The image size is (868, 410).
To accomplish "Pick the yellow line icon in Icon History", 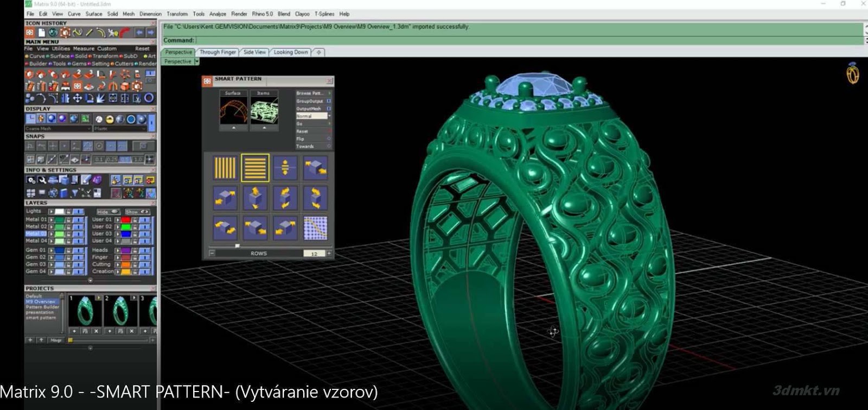I will [x=90, y=33].
